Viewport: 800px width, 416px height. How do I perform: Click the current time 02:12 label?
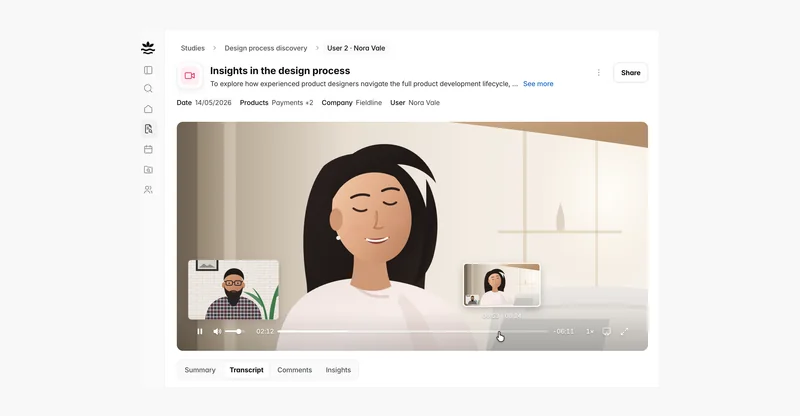[265, 331]
